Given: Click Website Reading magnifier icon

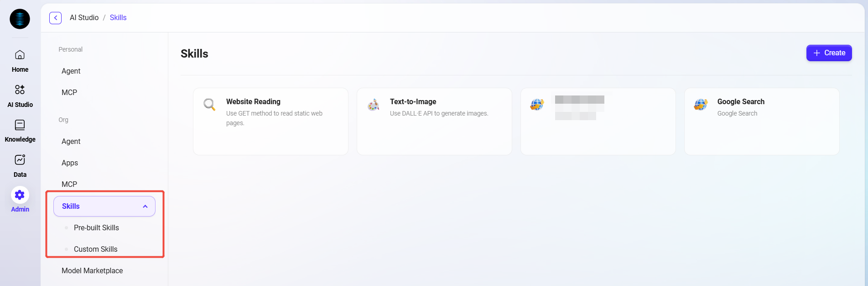Looking at the screenshot, I should tap(209, 105).
